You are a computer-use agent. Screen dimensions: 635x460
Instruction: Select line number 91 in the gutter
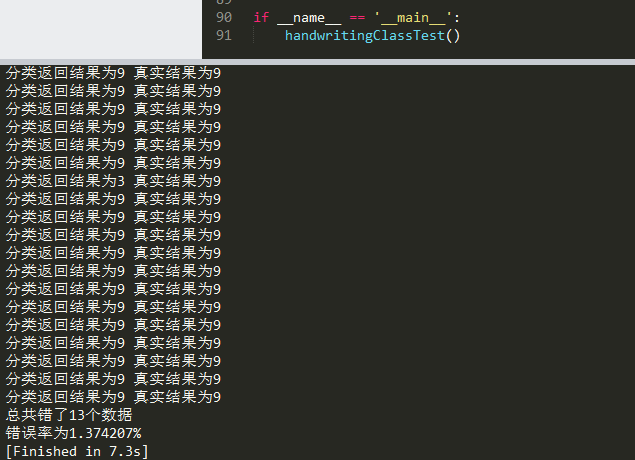pyautogui.click(x=224, y=36)
